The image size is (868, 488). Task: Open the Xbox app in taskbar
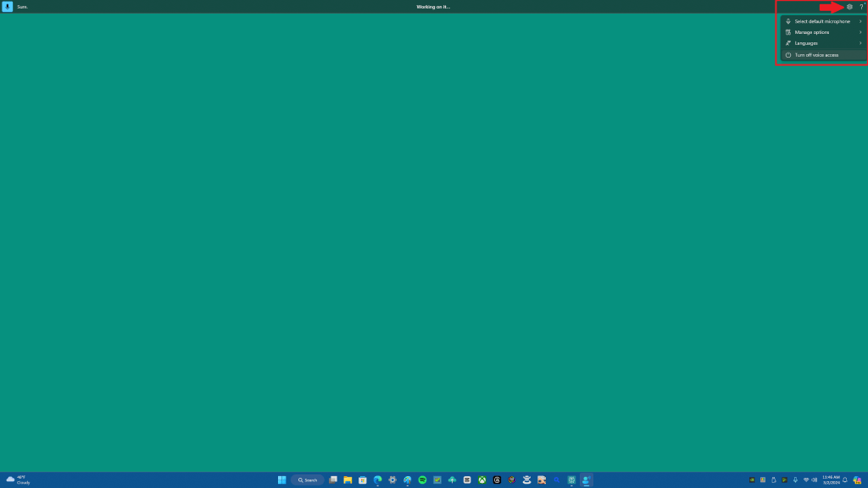(x=481, y=480)
